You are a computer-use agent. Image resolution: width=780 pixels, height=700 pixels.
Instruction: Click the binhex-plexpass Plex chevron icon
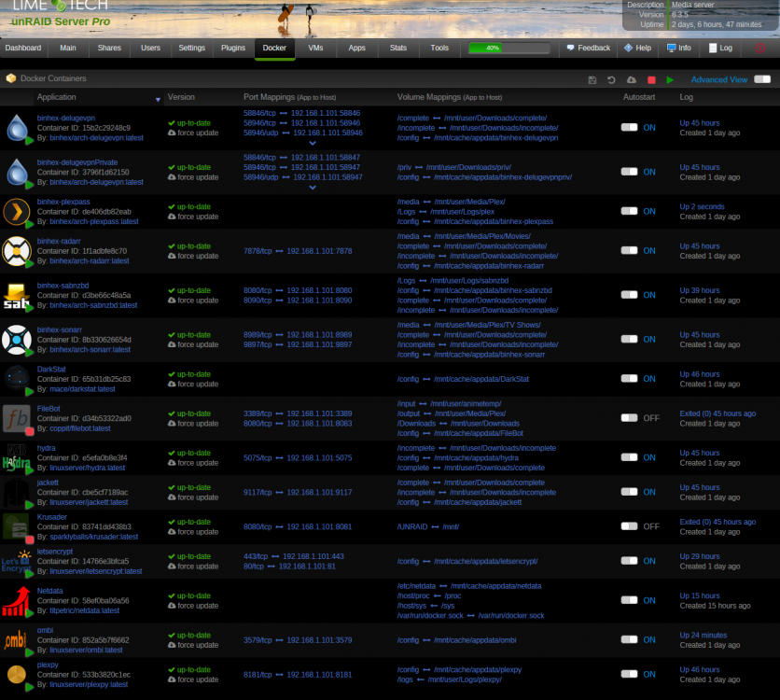(x=17, y=212)
